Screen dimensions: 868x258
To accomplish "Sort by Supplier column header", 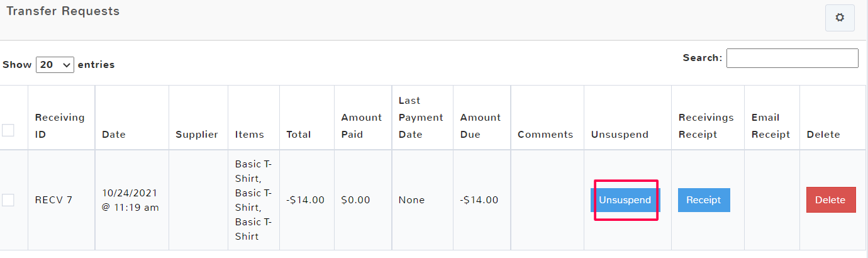I will coord(197,134).
